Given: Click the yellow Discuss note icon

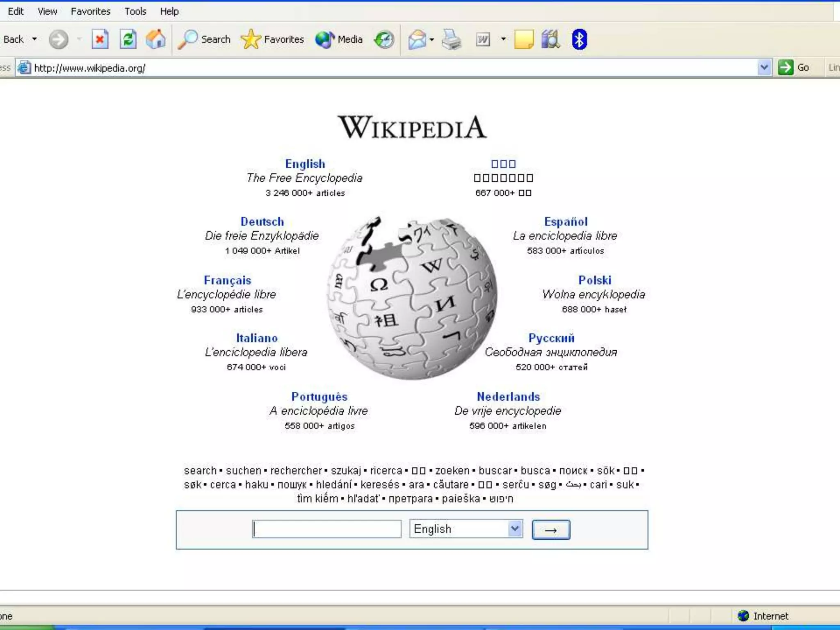Looking at the screenshot, I should coord(524,40).
